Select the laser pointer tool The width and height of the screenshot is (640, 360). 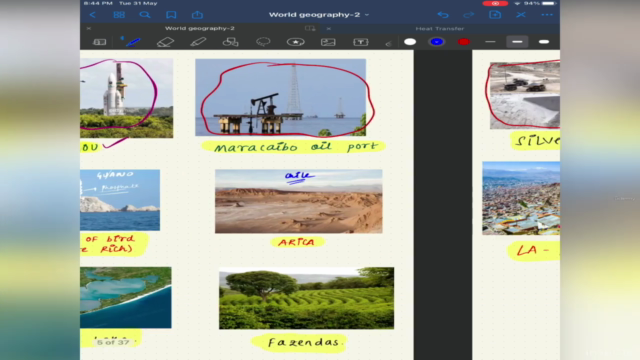[x=389, y=43]
